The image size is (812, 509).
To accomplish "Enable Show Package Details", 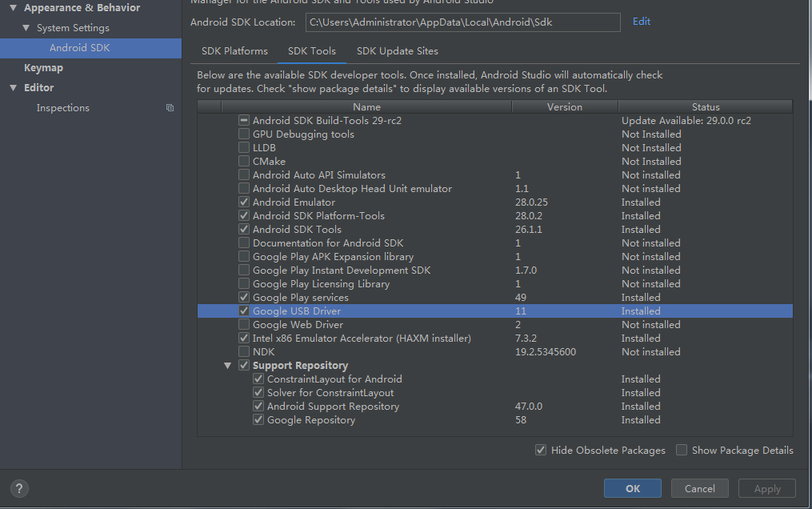I will click(682, 450).
